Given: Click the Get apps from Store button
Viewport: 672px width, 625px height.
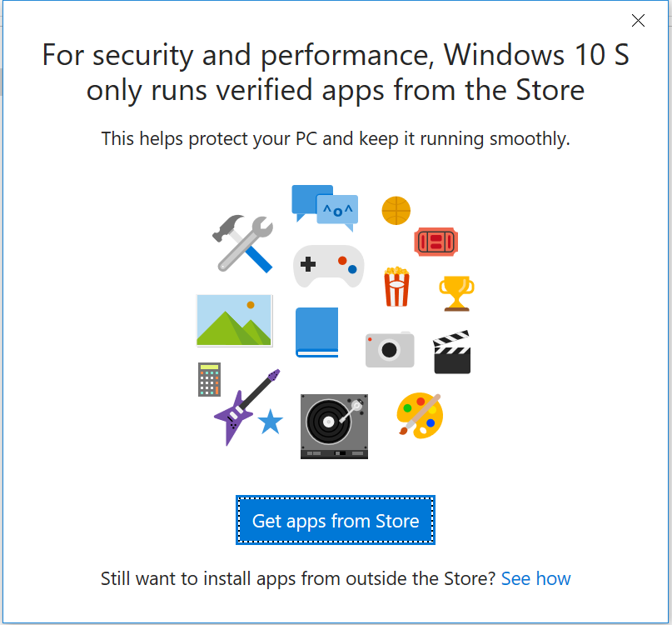Looking at the screenshot, I should click(335, 520).
